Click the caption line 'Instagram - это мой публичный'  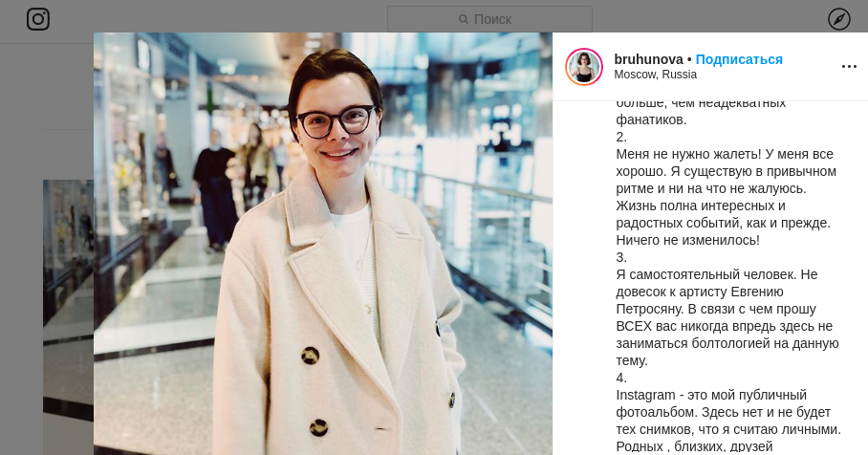click(711, 395)
